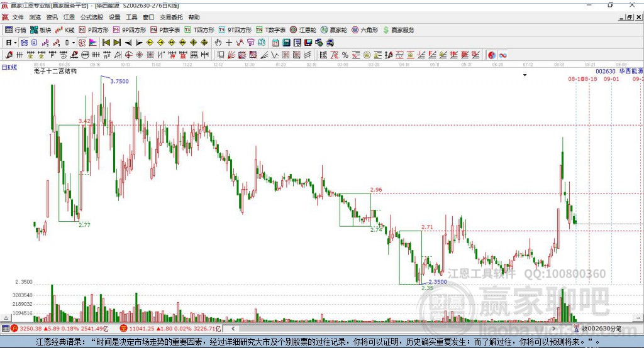This screenshot has height=348, width=644.
Task: Click the yin-yang icon
Action: click(x=492, y=55)
